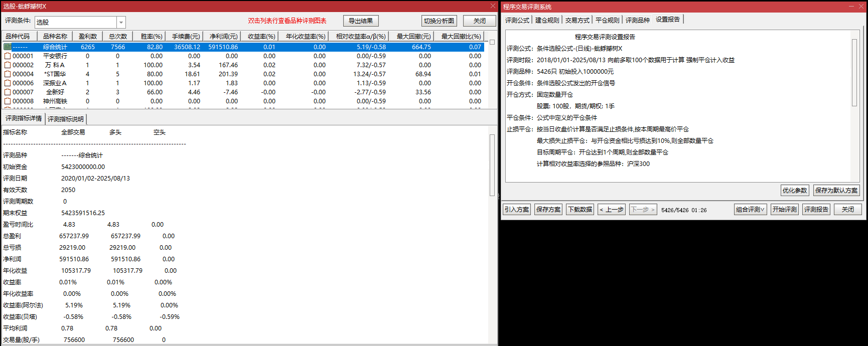Click the 综合统计 summary row icon
Screen dimensions: 868x346
point(8,47)
